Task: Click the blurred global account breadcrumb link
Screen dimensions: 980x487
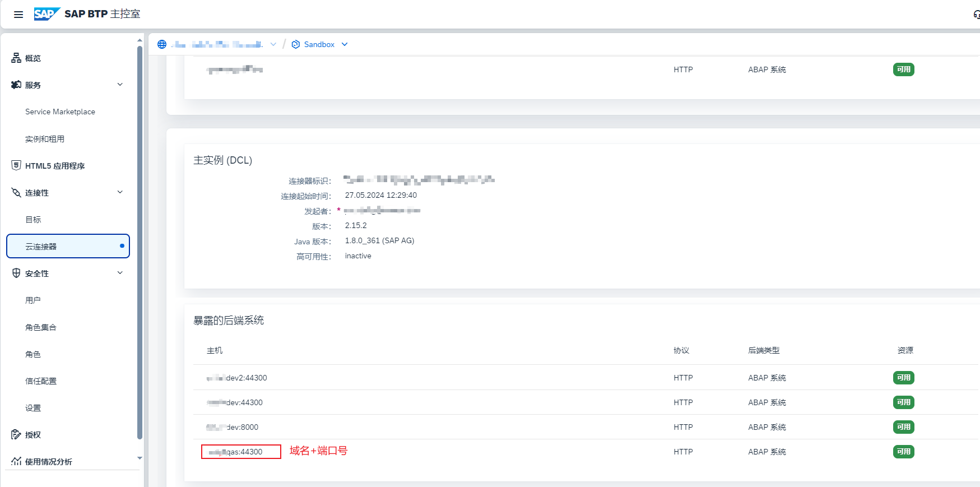Action: (217, 44)
